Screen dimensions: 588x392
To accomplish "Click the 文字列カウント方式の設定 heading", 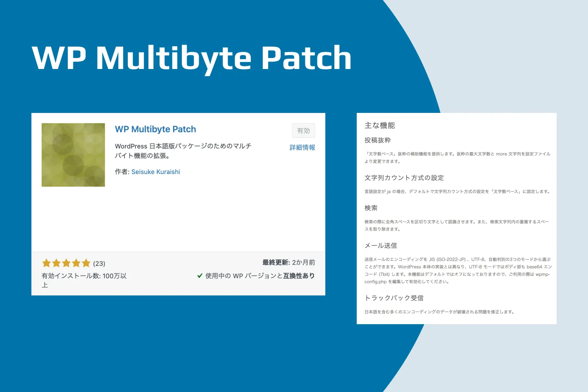I will click(404, 178).
